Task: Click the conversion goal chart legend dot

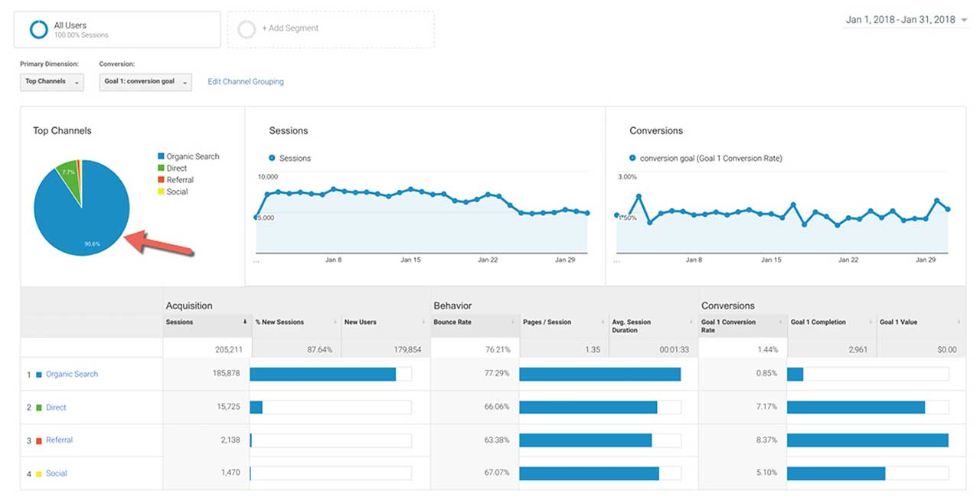Action: coord(632,159)
